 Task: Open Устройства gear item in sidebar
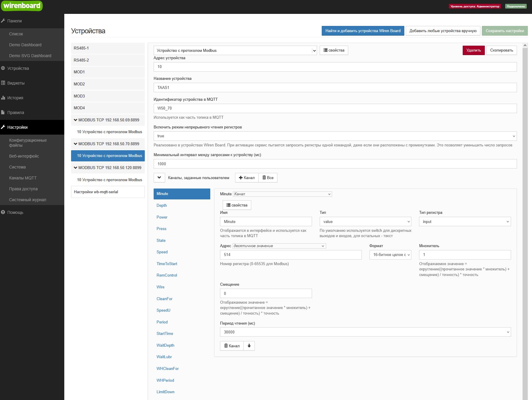[18, 68]
